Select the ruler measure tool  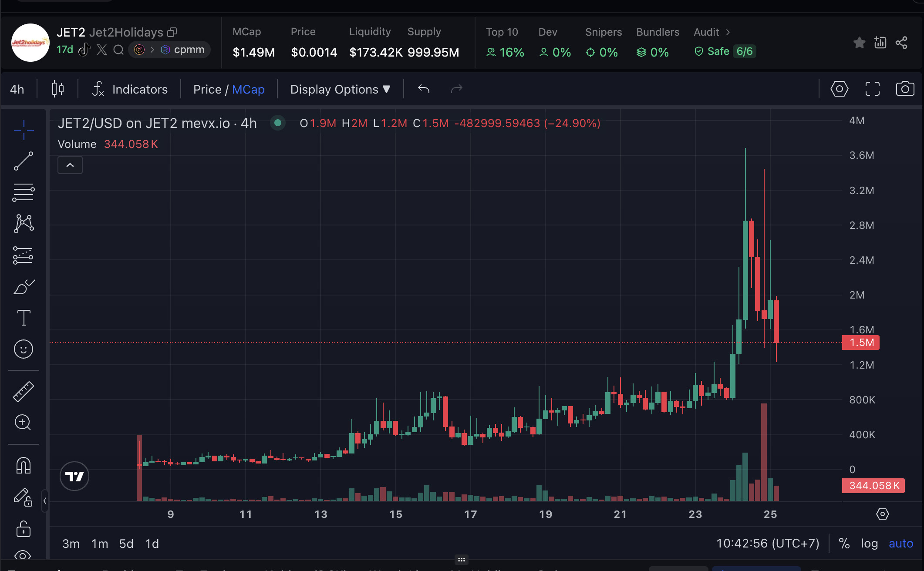pos(24,391)
